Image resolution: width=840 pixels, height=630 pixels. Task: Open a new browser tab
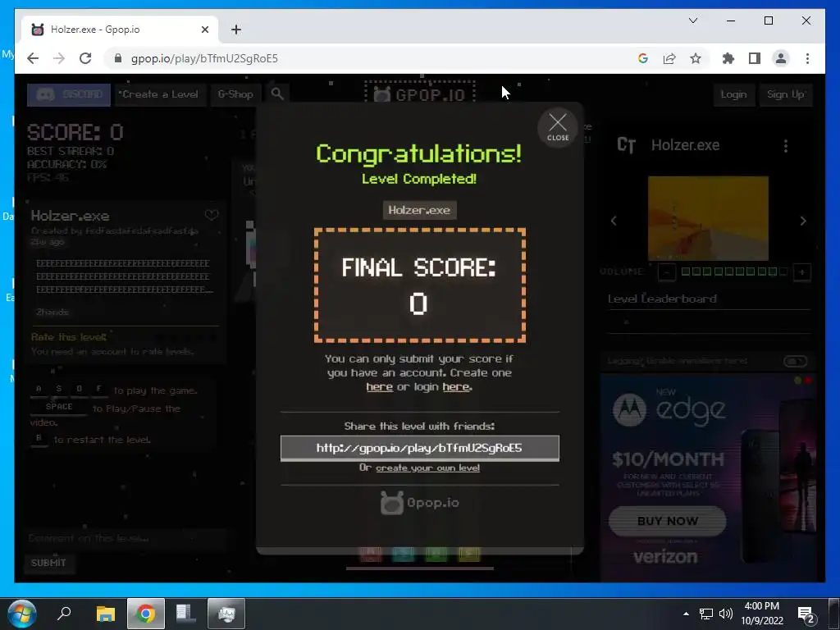click(x=236, y=30)
